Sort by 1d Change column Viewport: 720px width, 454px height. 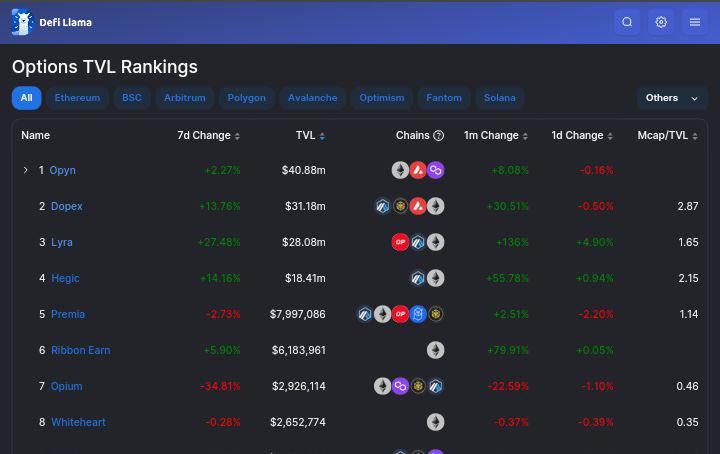pos(582,135)
